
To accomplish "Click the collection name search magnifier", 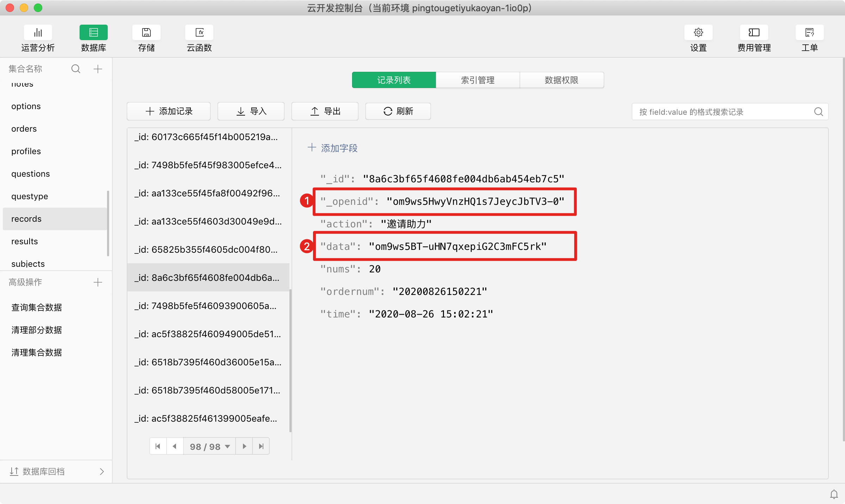I will (x=76, y=69).
